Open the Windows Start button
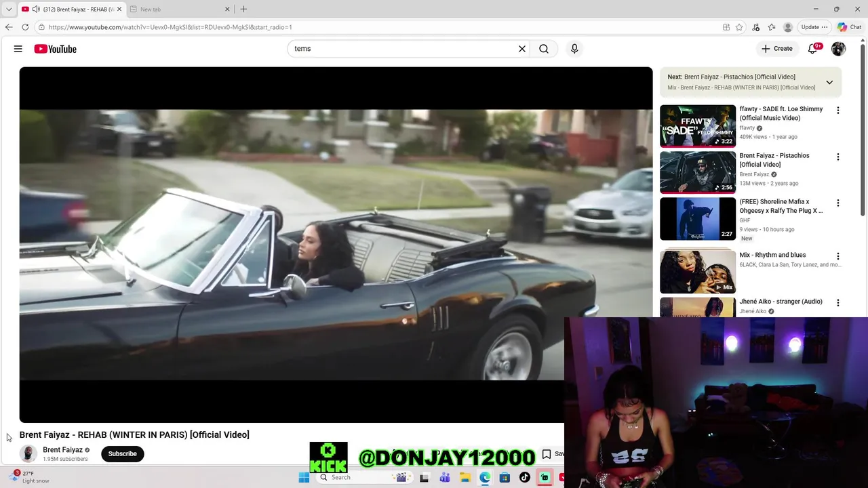Image resolution: width=868 pixels, height=488 pixels. [x=304, y=477]
